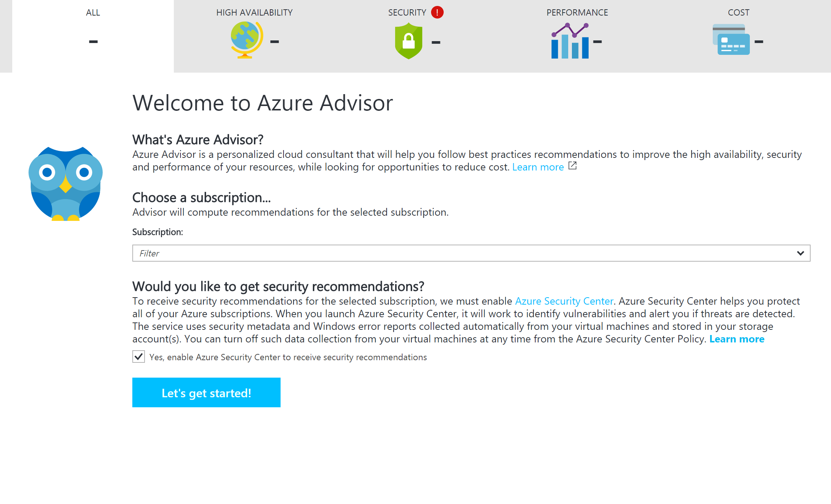The image size is (831, 504).
Task: Click the Performance bar chart icon
Action: click(x=570, y=42)
